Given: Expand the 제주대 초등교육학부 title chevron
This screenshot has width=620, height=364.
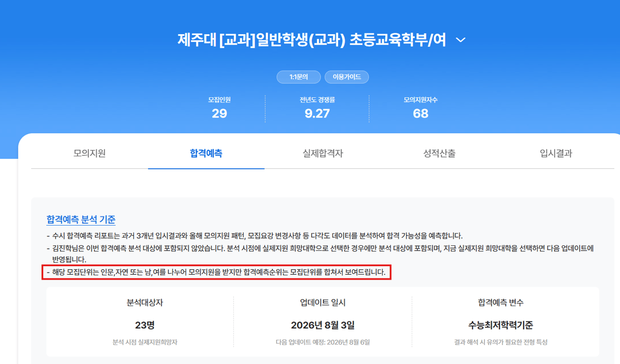Looking at the screenshot, I should click(460, 40).
